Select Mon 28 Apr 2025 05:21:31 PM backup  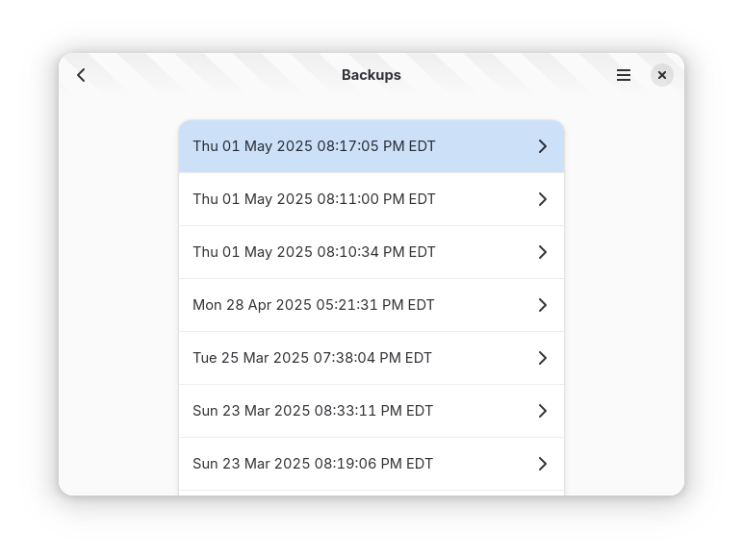click(371, 305)
